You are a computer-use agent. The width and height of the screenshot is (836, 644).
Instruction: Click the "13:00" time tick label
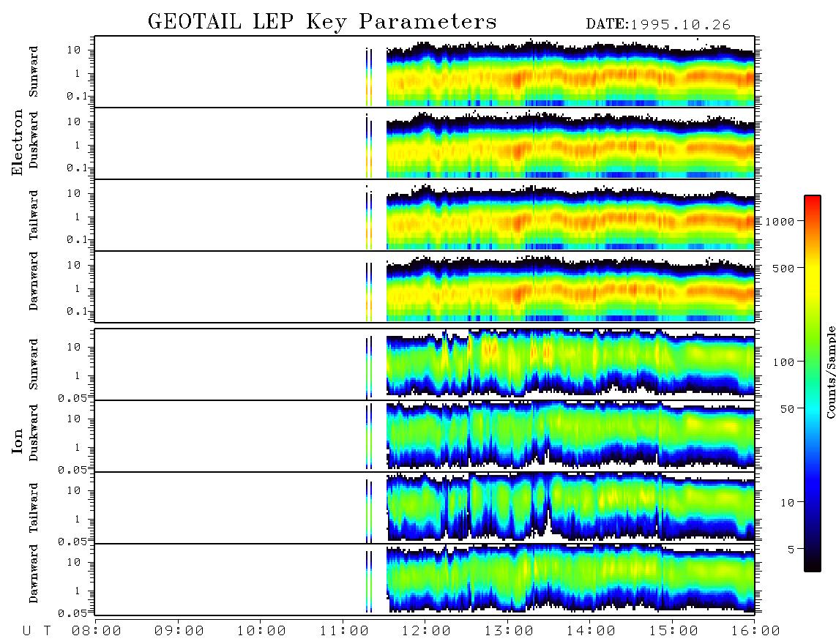tap(509, 632)
